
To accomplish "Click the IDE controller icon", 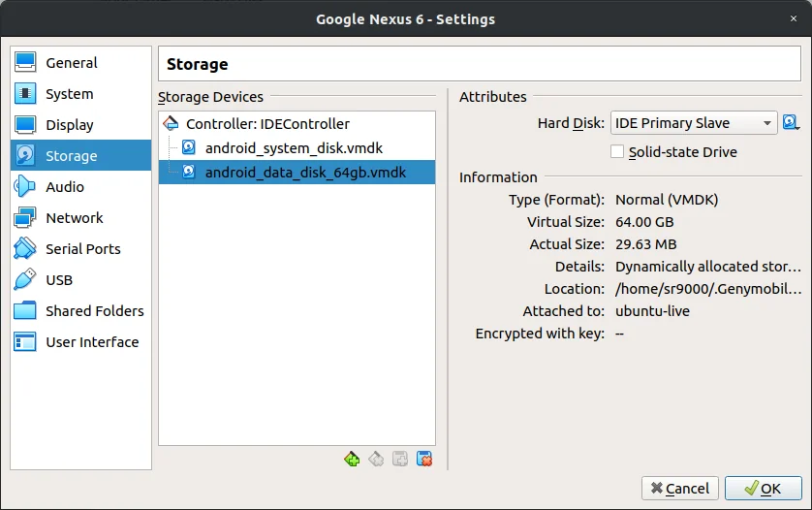I will coord(171,123).
